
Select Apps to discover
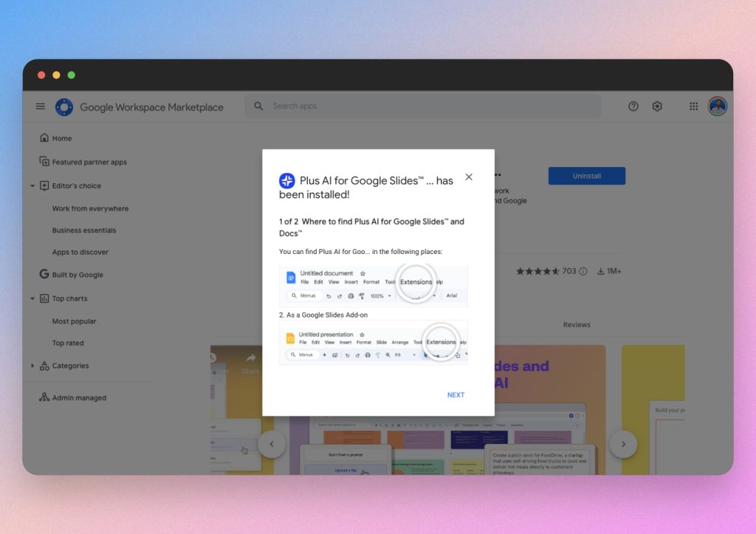pos(80,252)
